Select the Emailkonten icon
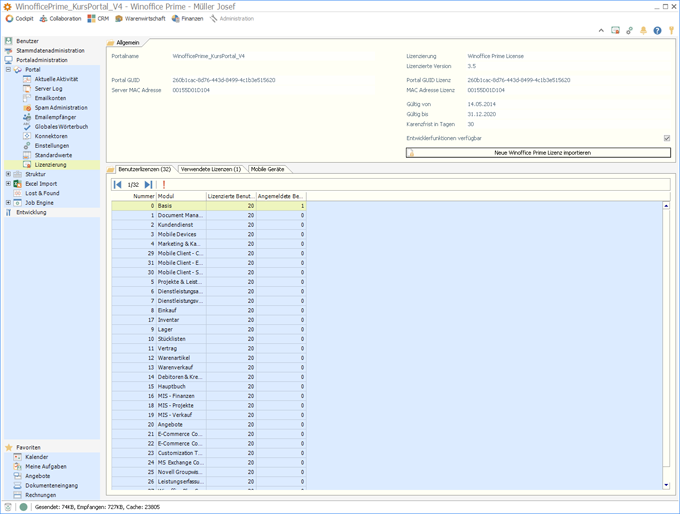Viewport: 680px width, 514px height. pyautogui.click(x=27, y=98)
